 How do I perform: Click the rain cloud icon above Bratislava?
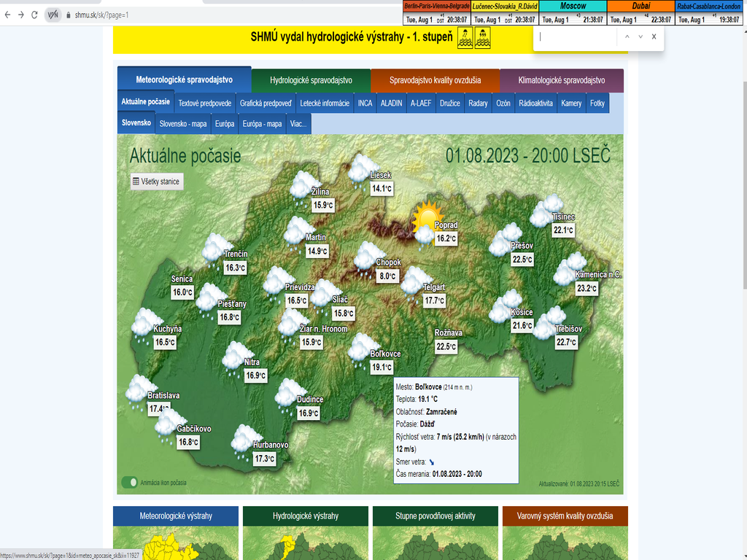137,389
